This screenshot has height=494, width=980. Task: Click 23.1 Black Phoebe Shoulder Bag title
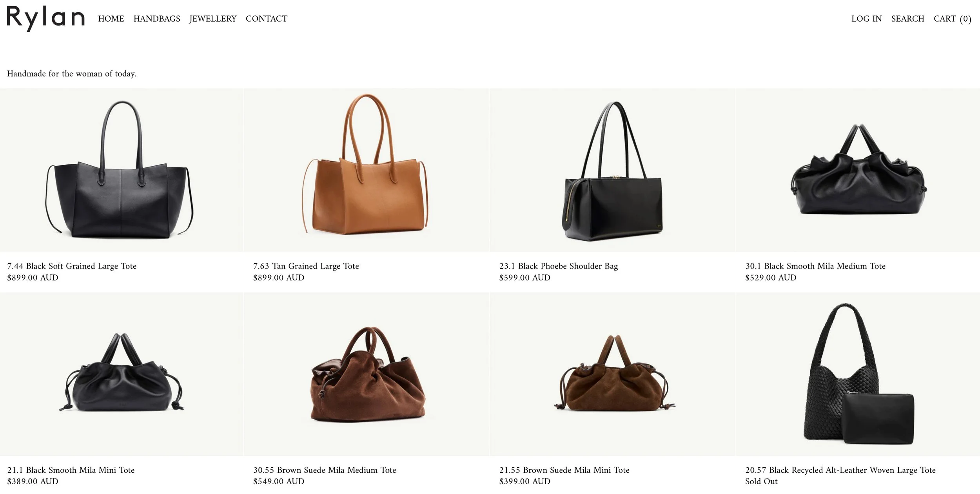pyautogui.click(x=558, y=266)
